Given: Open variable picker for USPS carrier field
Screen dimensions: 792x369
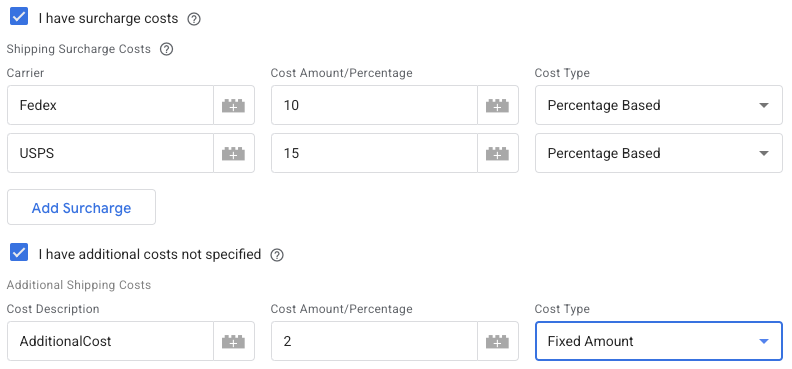Looking at the screenshot, I should tap(234, 153).
